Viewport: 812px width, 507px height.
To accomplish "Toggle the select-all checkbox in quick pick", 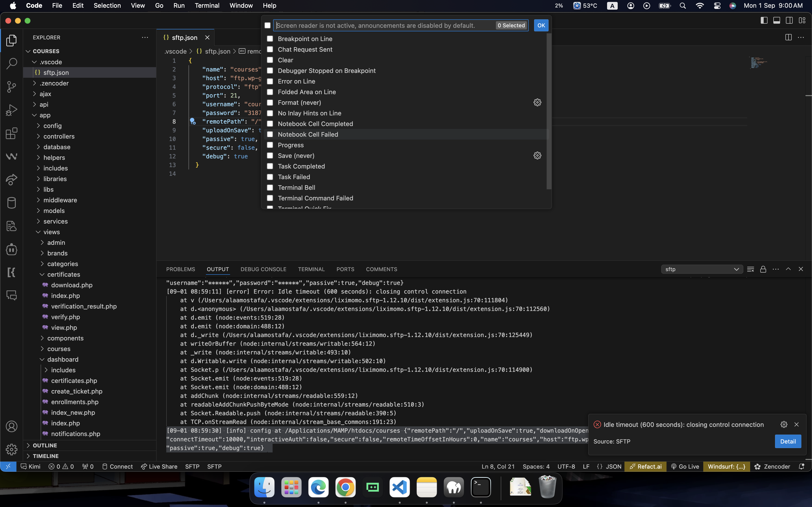I will [x=268, y=26].
